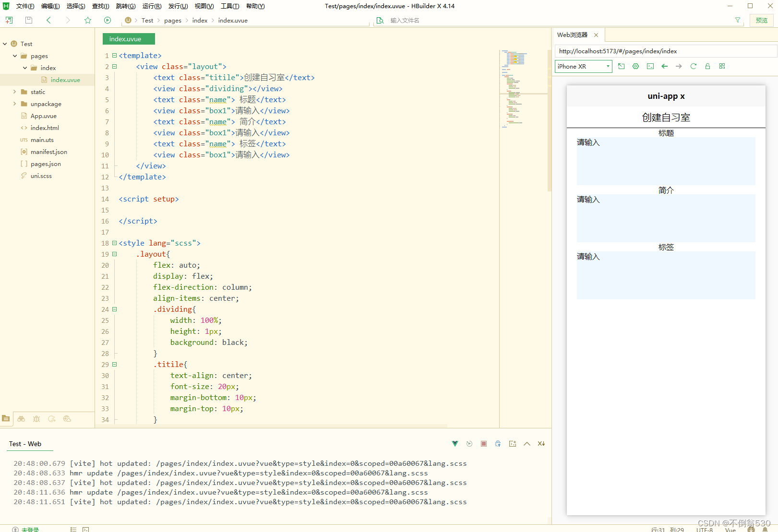The width and height of the screenshot is (778, 532).
Task: Click the browser QR code icon
Action: point(722,66)
